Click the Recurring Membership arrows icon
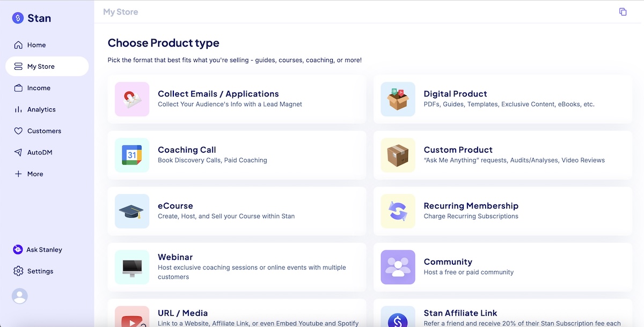This screenshot has width=644, height=327. click(398, 211)
